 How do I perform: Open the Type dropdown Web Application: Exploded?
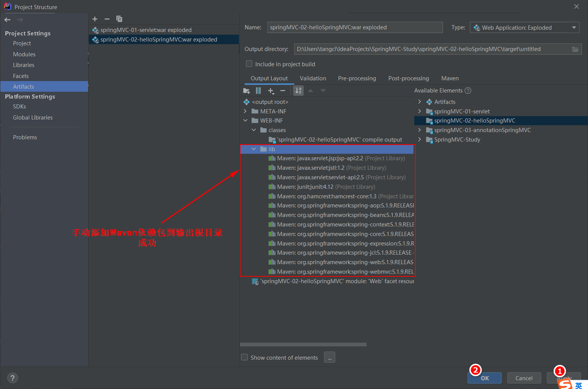point(525,27)
